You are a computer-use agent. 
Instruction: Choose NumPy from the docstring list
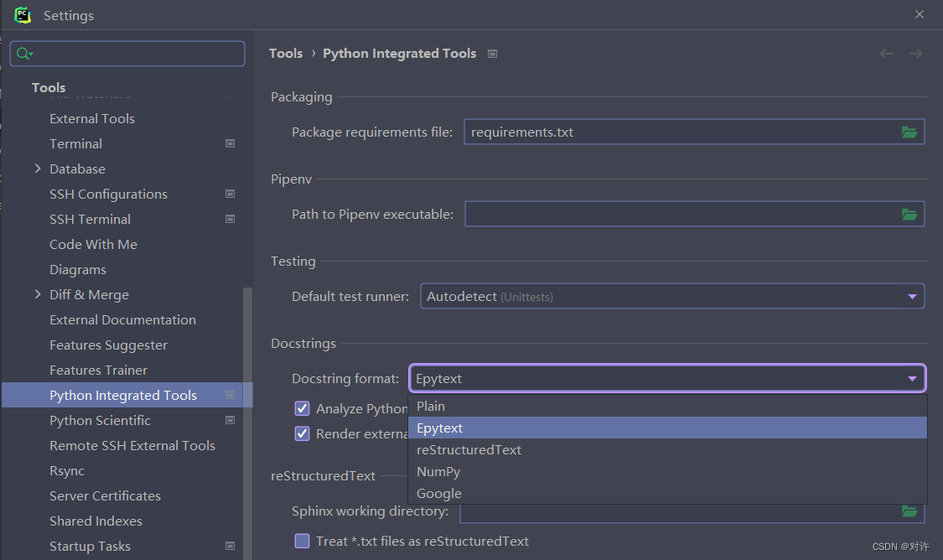click(438, 472)
